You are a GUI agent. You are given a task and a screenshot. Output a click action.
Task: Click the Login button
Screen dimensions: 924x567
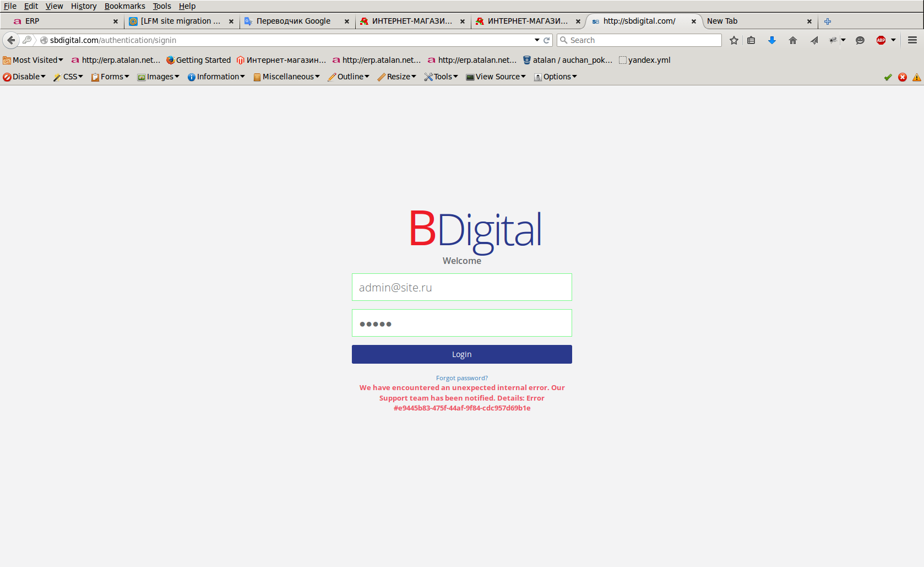click(462, 354)
